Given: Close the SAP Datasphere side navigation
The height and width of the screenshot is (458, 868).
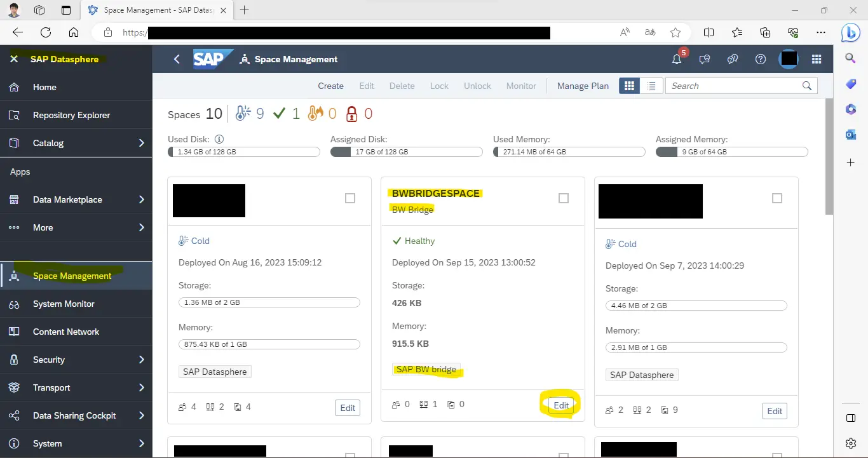Looking at the screenshot, I should click(x=14, y=59).
